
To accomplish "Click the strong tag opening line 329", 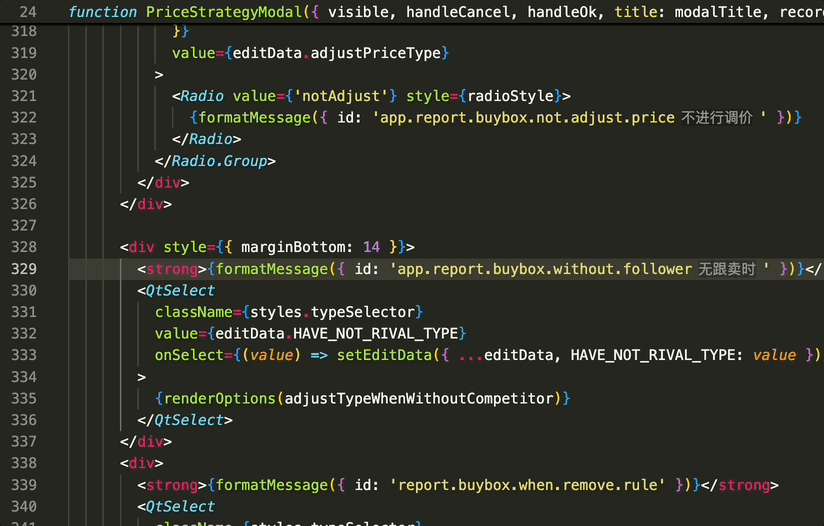I will [x=172, y=269].
